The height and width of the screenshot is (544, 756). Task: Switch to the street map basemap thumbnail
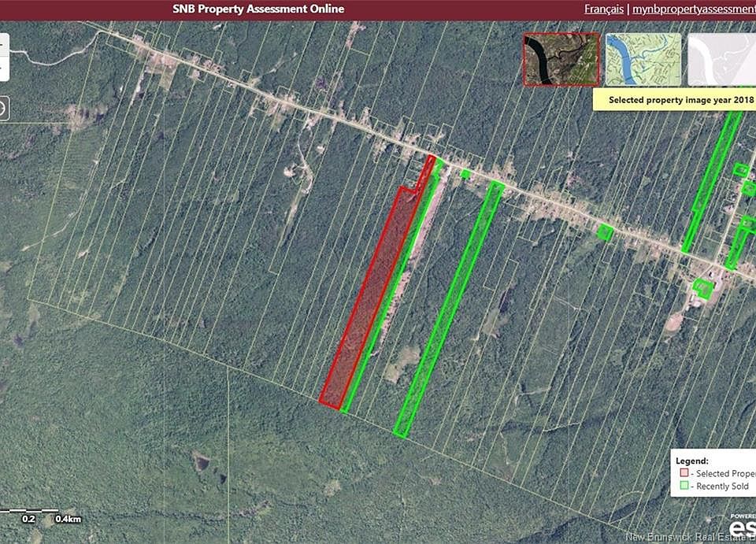(643, 59)
